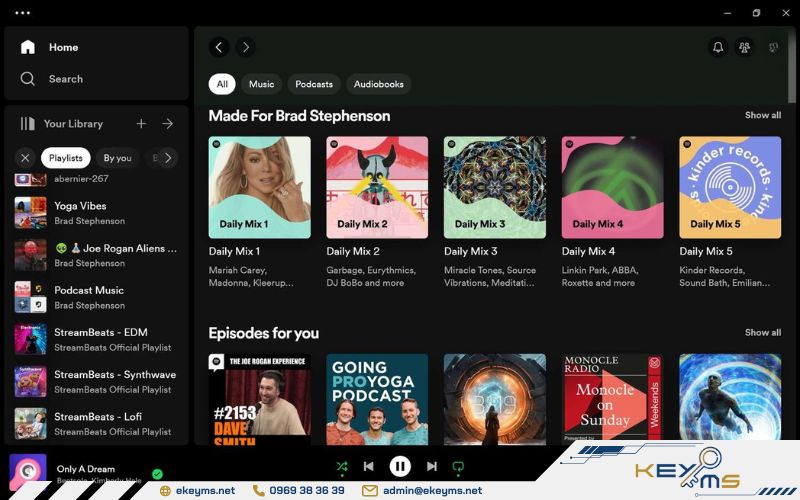Screen dimensions: 800x500
Task: Open StreamBeats - Lofi playlist
Action: (x=96, y=423)
